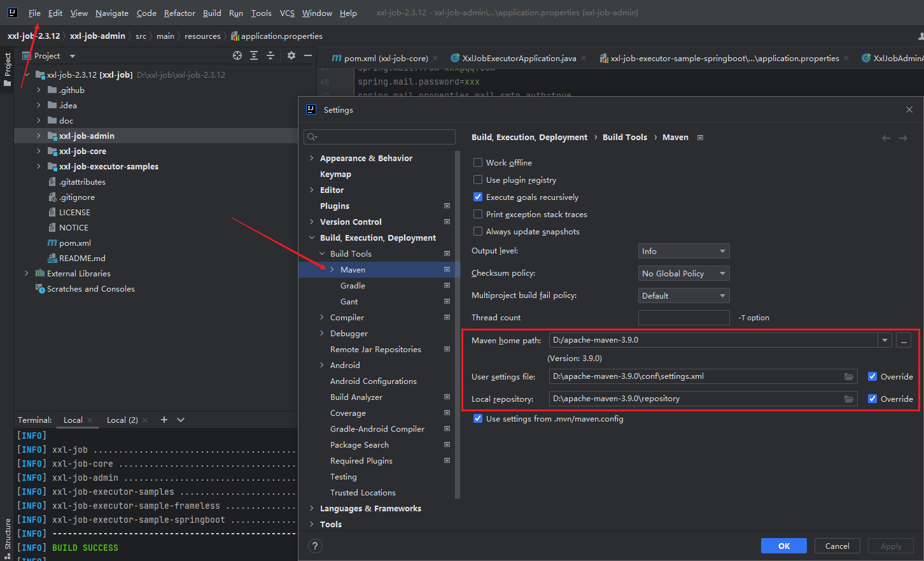924x561 pixels.
Task: Close the executor-sample-springboot application.properties tab
Action: click(x=846, y=58)
